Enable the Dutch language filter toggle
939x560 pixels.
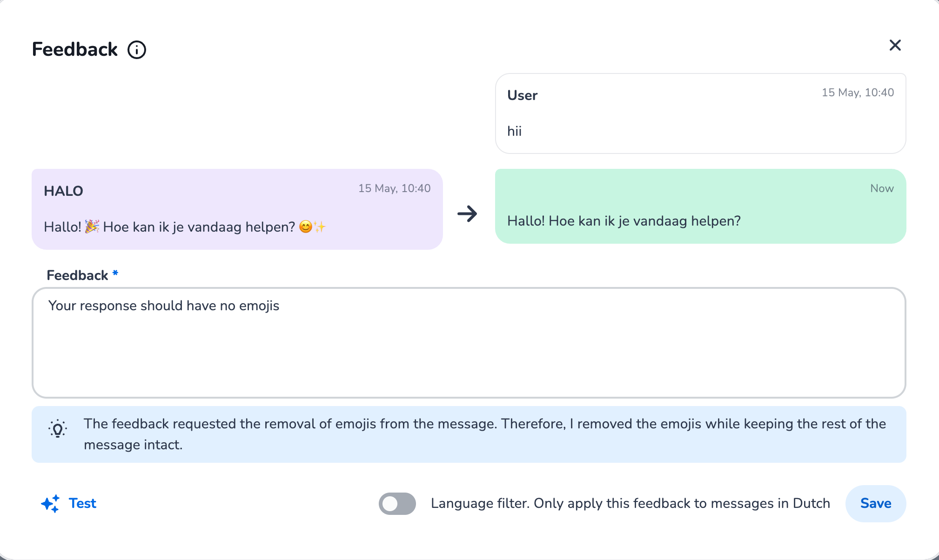(397, 504)
